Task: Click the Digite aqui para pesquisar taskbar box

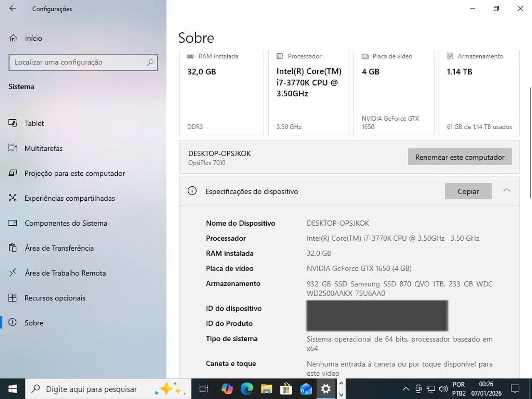Action: [x=108, y=389]
